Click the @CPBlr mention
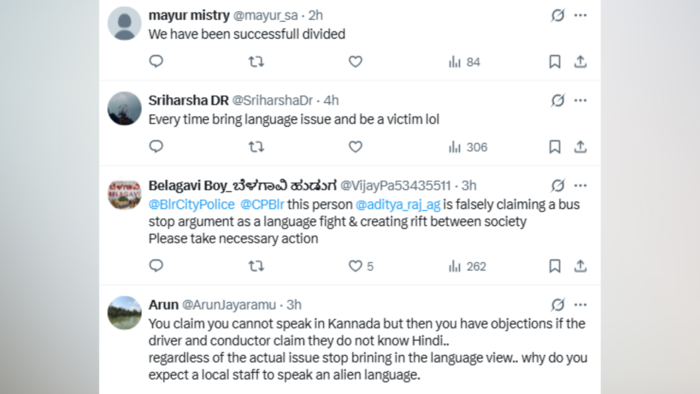700x394 pixels. [262, 204]
